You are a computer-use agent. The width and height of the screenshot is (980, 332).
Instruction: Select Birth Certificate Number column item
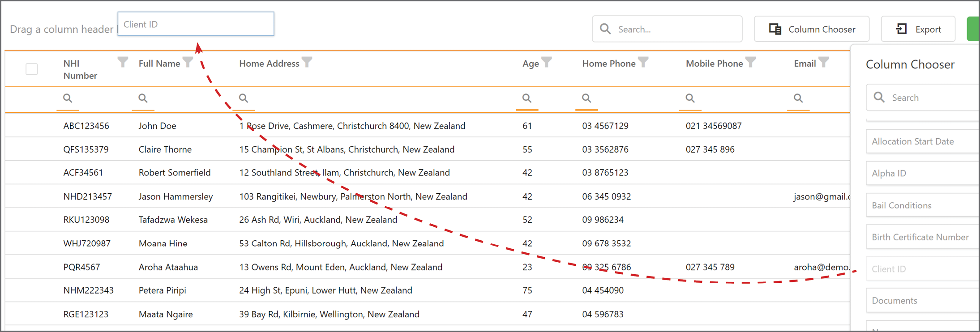[923, 237]
